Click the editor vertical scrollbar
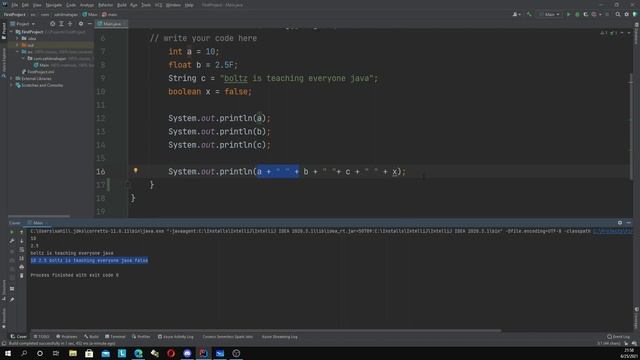This screenshot has width=640, height=360. pos(630,127)
